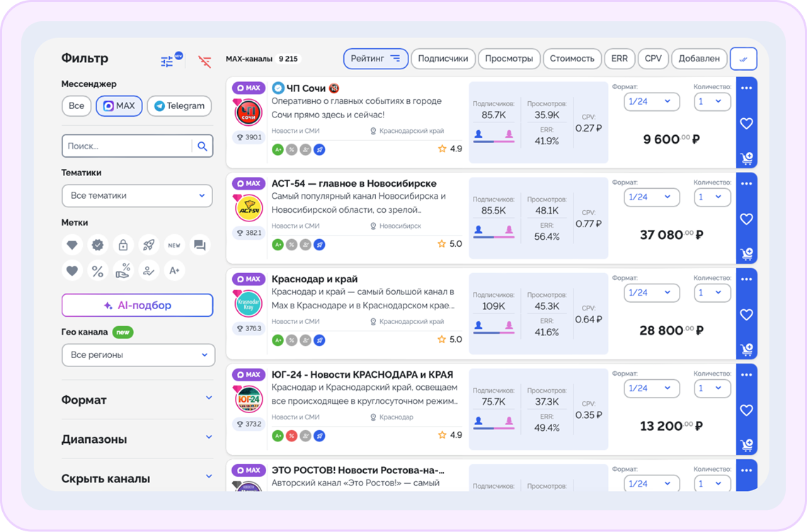This screenshot has width=807, height=532.
Task: Click the select-all double checkmark button
Action: click(x=743, y=59)
